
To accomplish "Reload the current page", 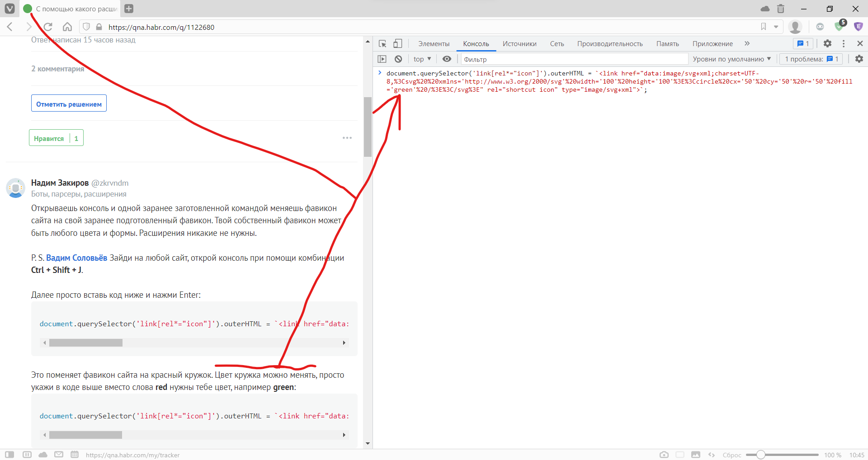I will (48, 27).
